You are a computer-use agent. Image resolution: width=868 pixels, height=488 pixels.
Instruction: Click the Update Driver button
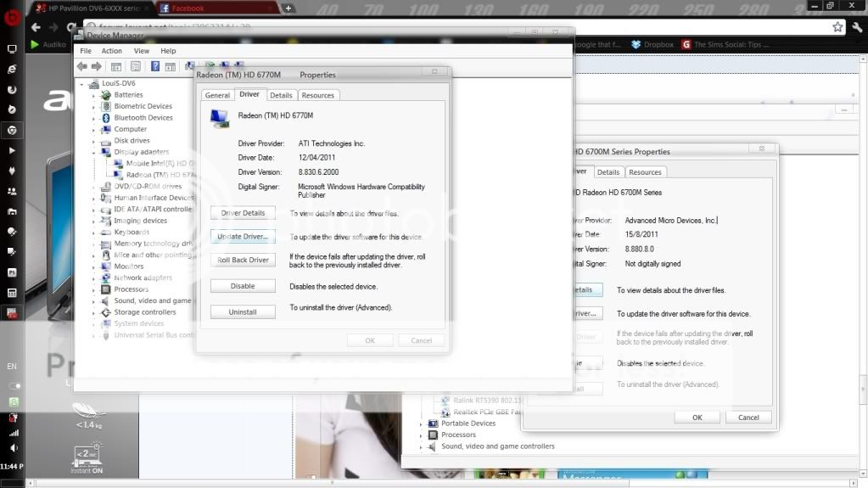tap(243, 237)
